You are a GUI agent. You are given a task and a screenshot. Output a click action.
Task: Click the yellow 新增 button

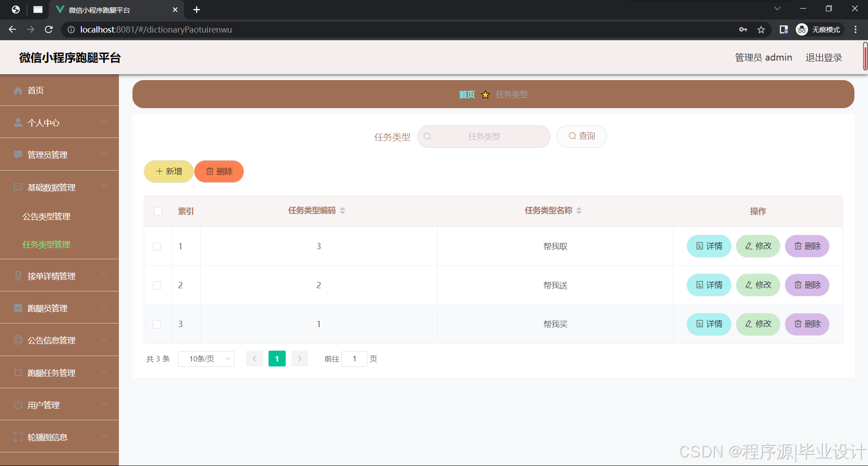point(169,171)
